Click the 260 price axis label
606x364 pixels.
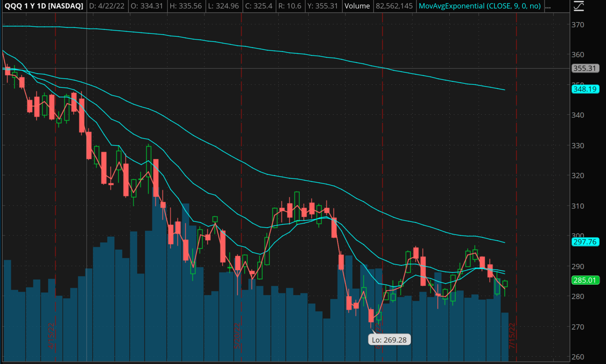coord(579,357)
